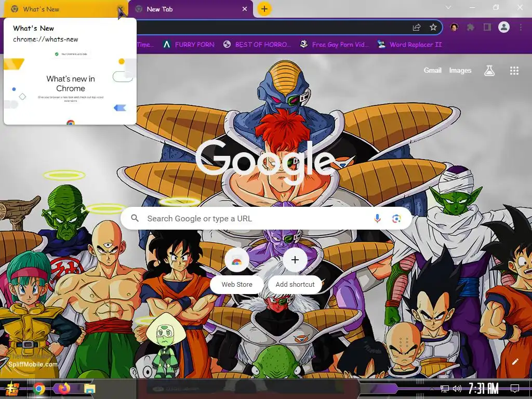Click the What's new in Chrome tab preview thumbnail
Image resolution: width=532 pixels, height=399 pixels.
(x=70, y=86)
